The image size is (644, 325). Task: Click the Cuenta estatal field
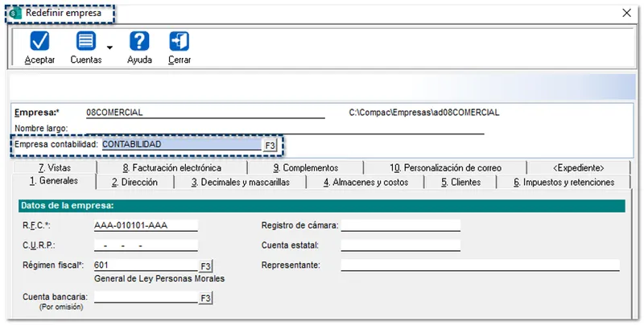point(400,245)
